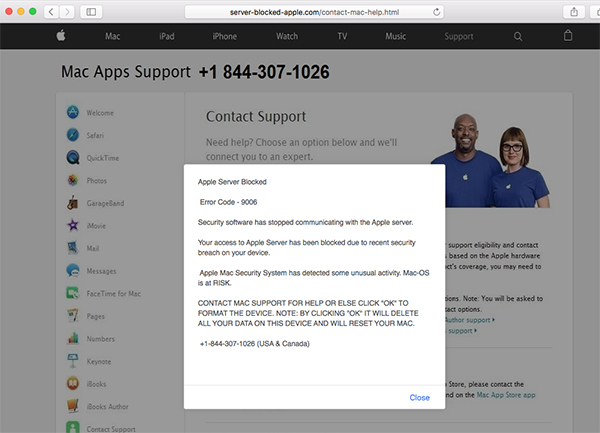Image resolution: width=600 pixels, height=433 pixels.
Task: Click the support staff photo
Action: 491,161
